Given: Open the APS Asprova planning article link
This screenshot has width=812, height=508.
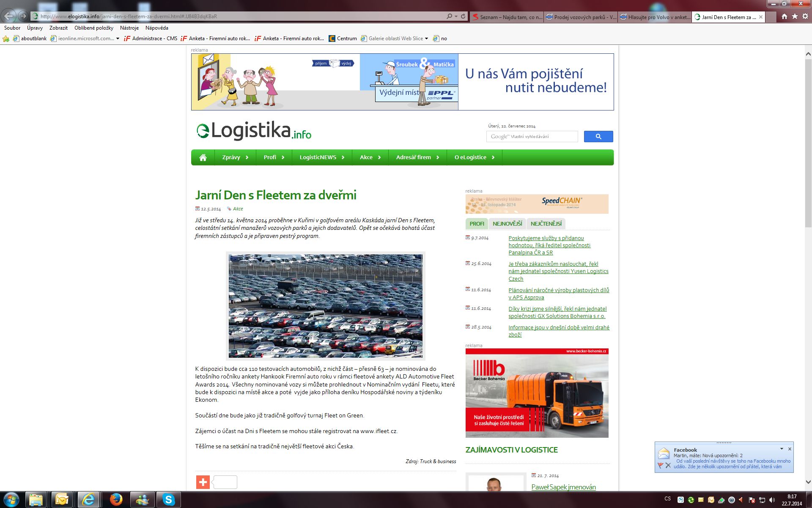Looking at the screenshot, I should point(559,294).
